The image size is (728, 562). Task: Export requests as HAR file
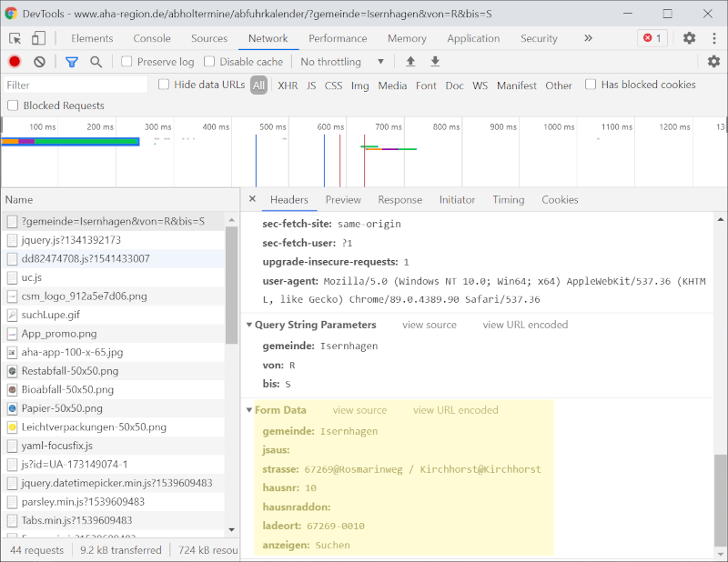click(435, 62)
